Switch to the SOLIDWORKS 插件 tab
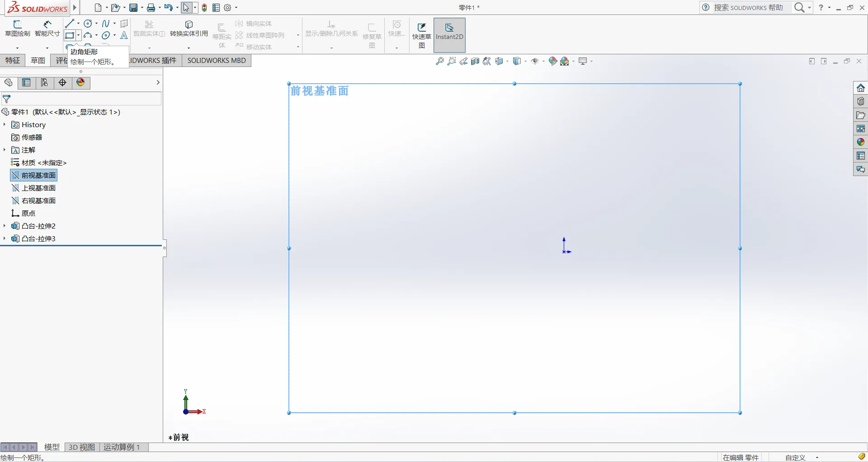Image resolution: width=868 pixels, height=462 pixels. (156, 60)
